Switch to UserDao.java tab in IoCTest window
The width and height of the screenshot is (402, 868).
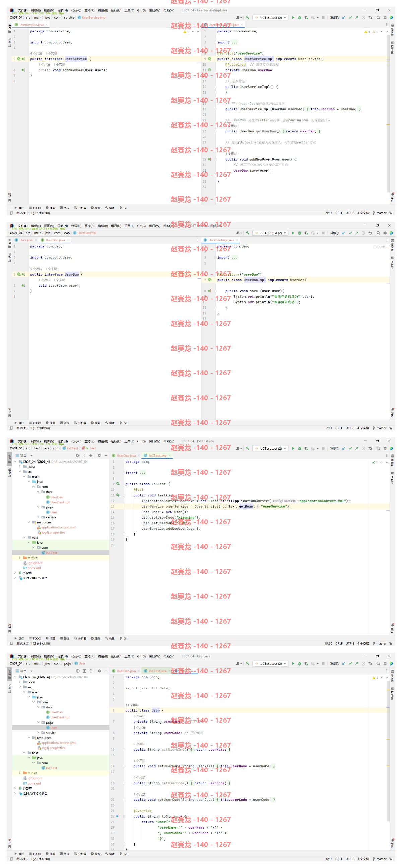(126, 455)
